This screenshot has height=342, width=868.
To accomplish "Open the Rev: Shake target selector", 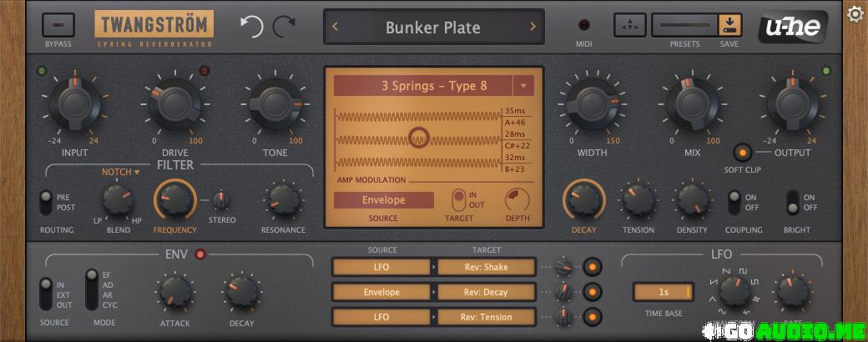I will coord(487,267).
